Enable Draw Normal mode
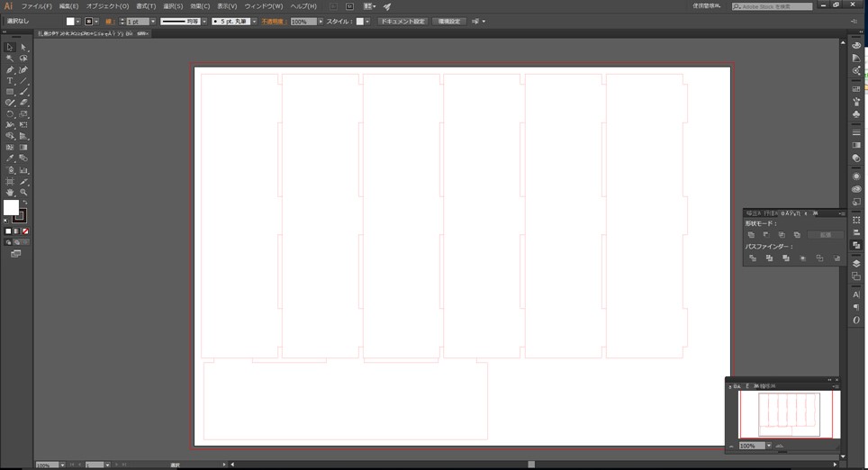Screen dimensions: 868x470 coord(8,242)
